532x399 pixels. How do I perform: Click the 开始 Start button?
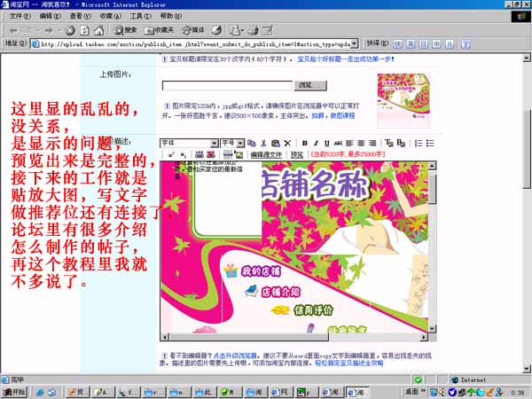[13, 392]
